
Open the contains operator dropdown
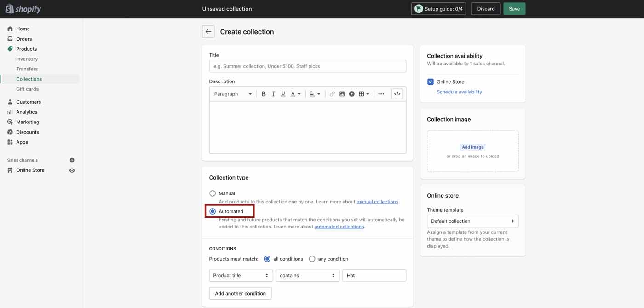click(x=307, y=275)
